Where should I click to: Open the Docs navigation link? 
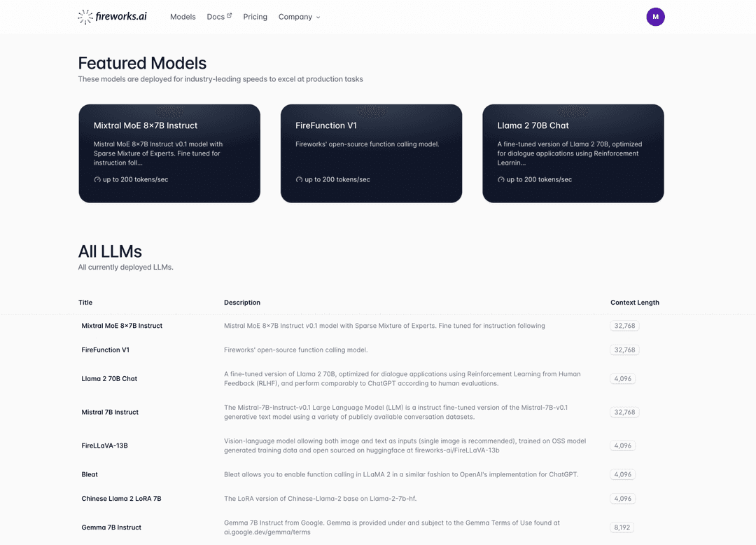(216, 17)
